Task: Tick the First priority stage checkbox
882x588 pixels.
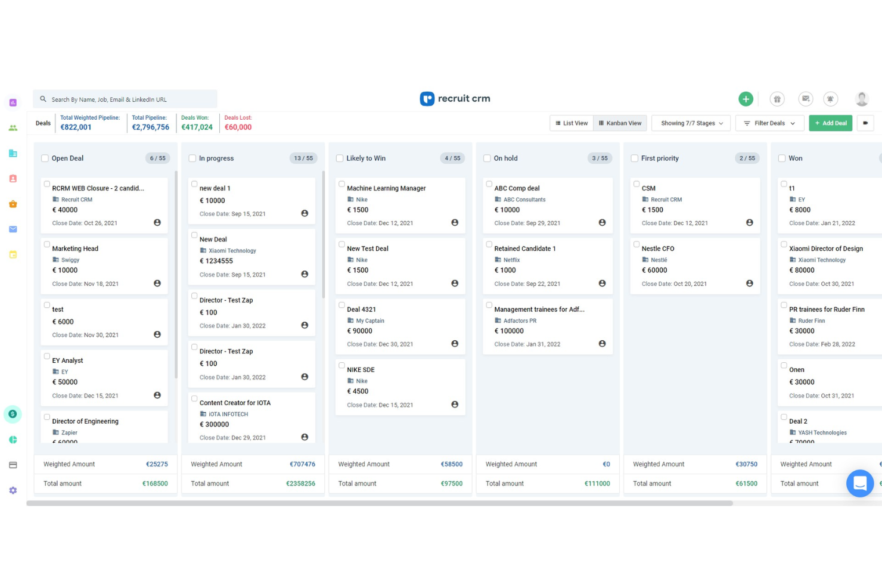Action: pos(635,158)
